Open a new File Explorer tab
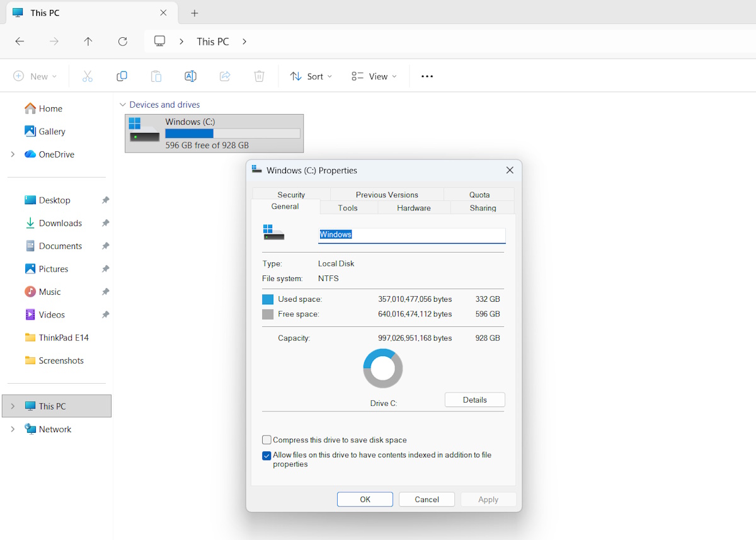 195,13
